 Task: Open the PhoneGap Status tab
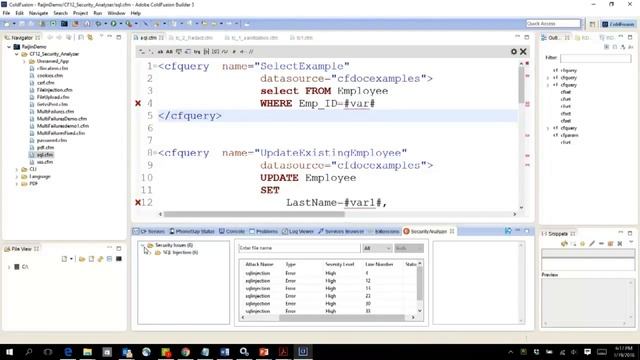coord(192,231)
